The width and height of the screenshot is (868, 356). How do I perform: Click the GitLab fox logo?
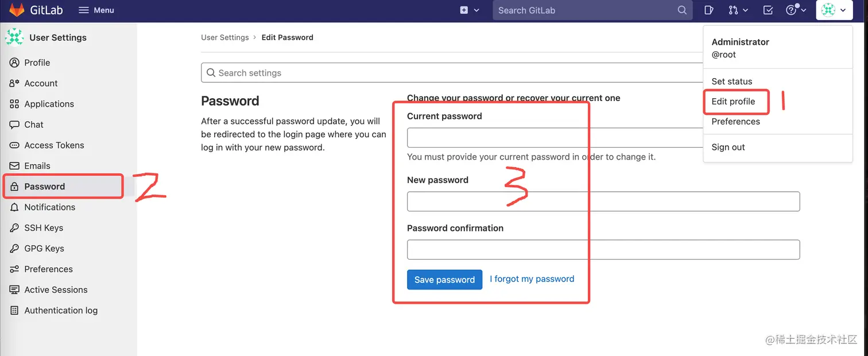17,10
